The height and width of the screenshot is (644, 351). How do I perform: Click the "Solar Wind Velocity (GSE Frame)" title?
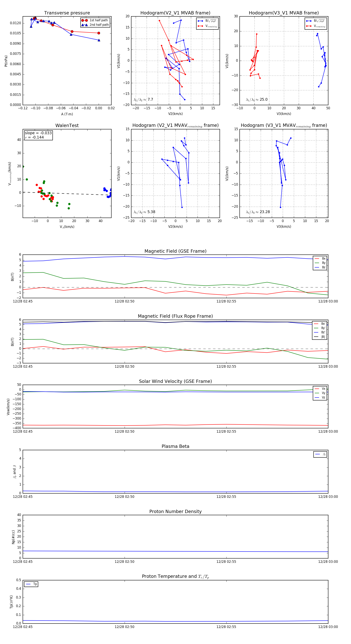(x=175, y=381)
